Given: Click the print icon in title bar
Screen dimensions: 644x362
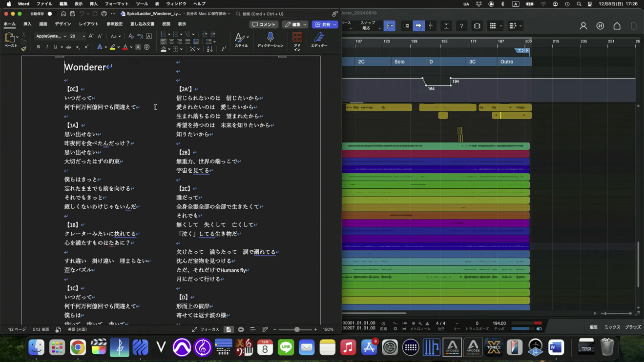Looking at the screenshot, I should pos(104,14).
